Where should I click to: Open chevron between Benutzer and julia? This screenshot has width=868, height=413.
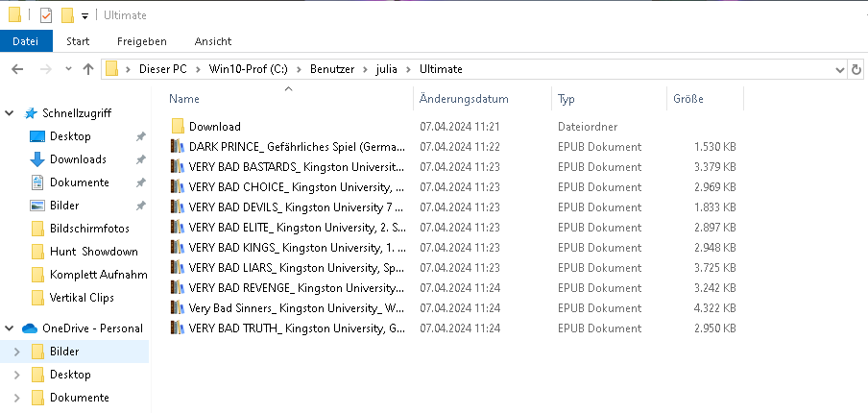click(365, 69)
